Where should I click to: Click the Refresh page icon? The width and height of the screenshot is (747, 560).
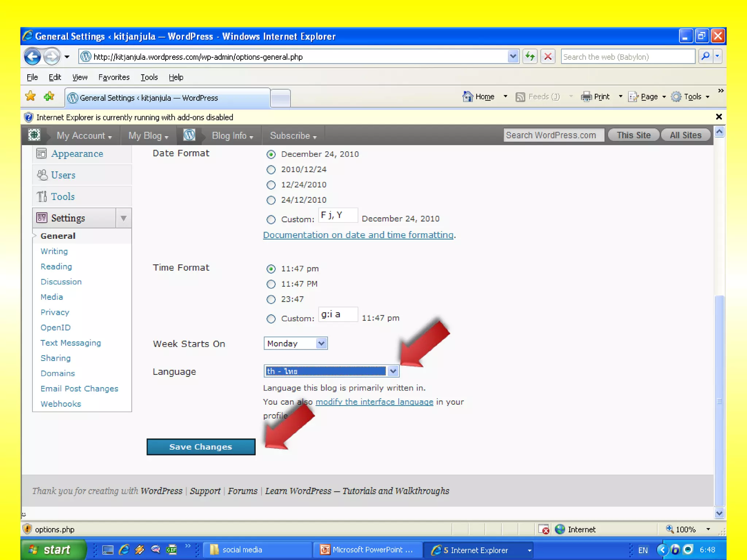530,57
